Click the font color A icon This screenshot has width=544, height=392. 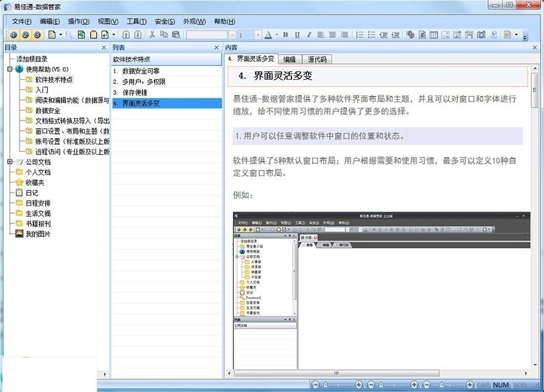268,35
